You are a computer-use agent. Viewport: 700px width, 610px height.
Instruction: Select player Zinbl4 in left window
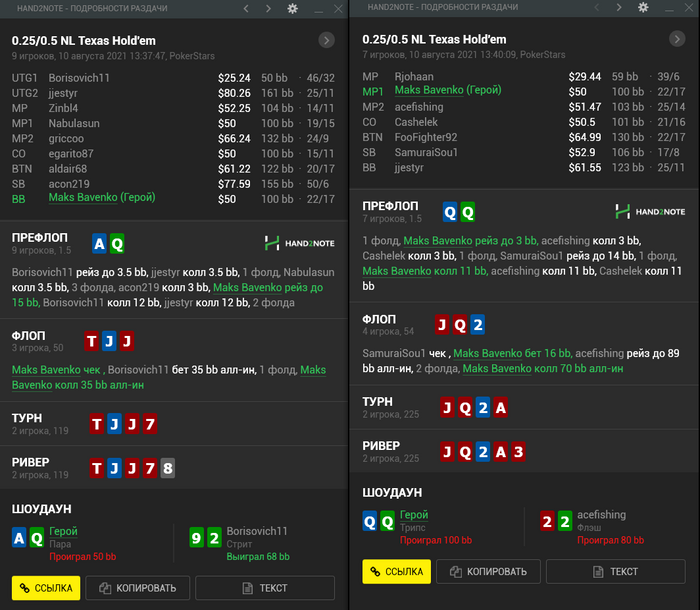tap(63, 108)
